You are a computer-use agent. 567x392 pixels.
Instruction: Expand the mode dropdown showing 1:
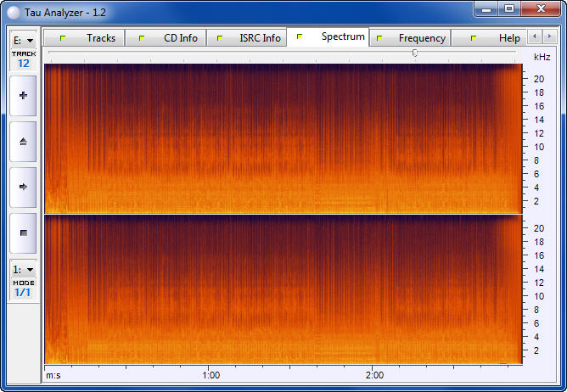pos(23,269)
